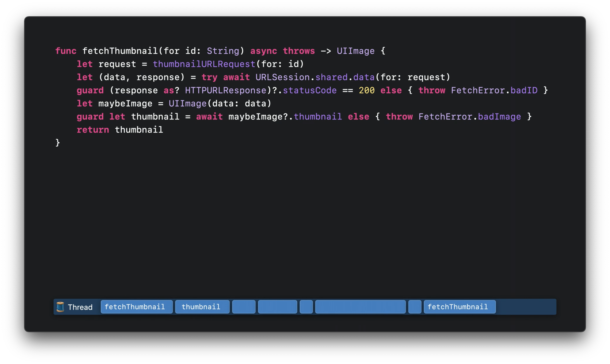Click the 'badID' error case
The width and height of the screenshot is (610, 364).
(x=524, y=90)
